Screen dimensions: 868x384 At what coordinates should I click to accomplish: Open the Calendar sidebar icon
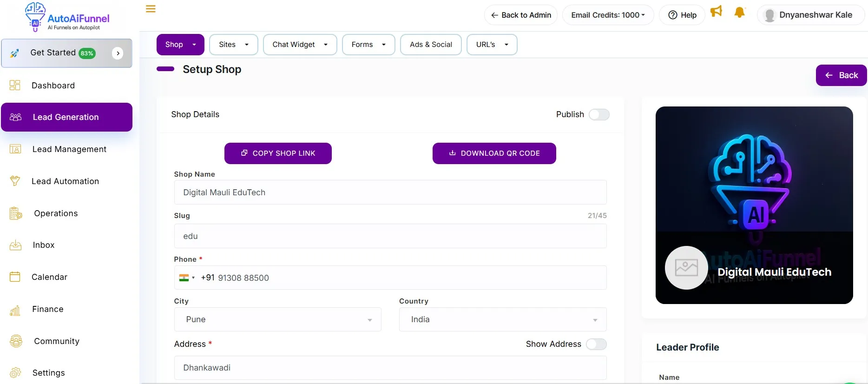pyautogui.click(x=15, y=277)
